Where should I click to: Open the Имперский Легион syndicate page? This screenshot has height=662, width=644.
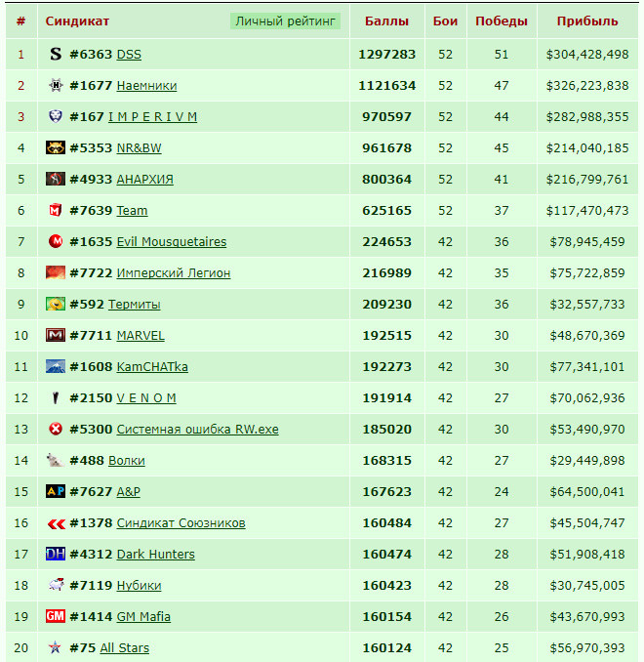pyautogui.click(x=174, y=273)
